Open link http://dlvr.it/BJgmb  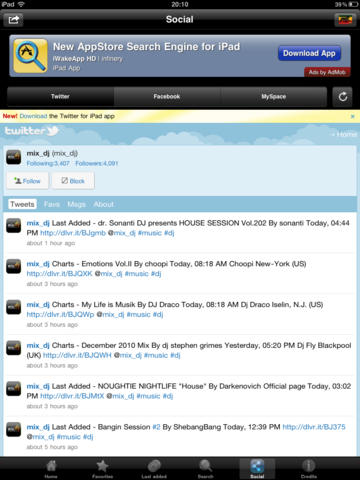coord(73,233)
